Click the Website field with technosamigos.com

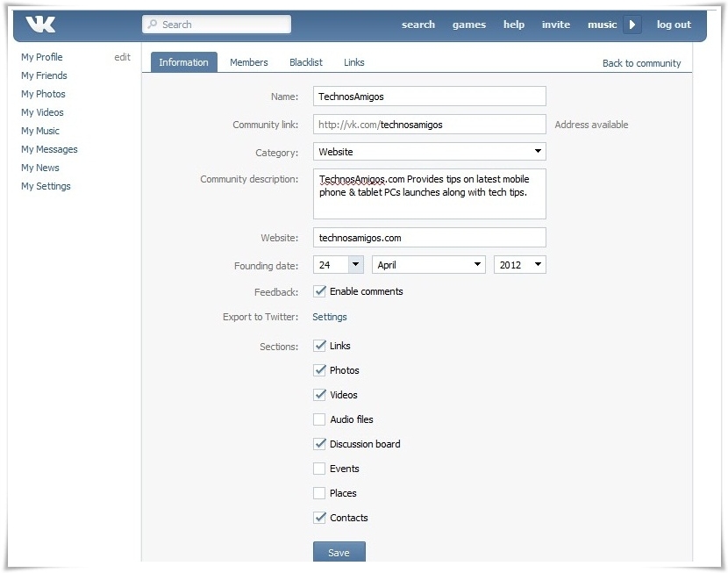[430, 237]
